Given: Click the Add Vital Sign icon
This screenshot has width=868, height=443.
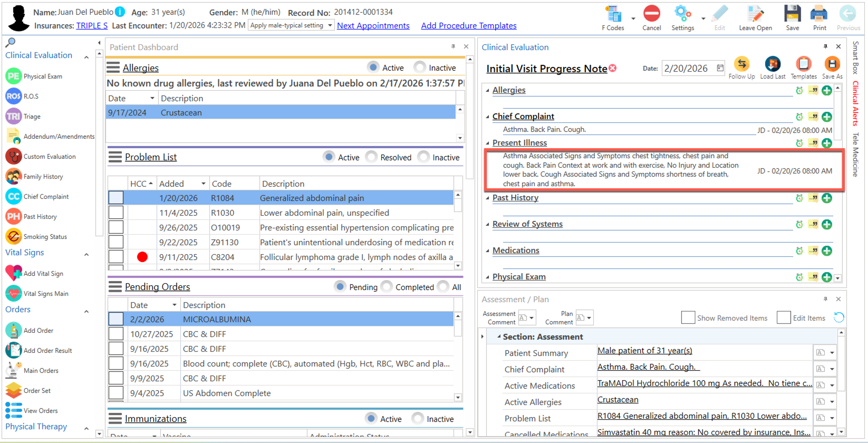Looking at the screenshot, I should pos(13,273).
